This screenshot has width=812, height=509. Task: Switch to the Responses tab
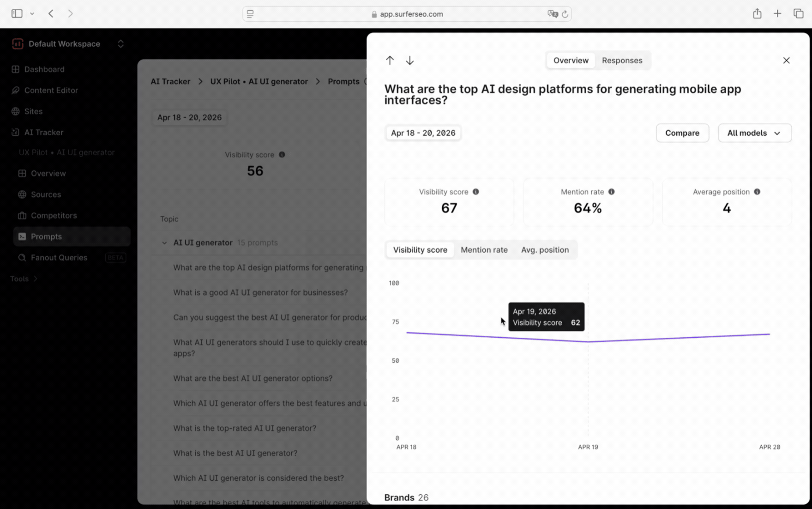(x=622, y=61)
